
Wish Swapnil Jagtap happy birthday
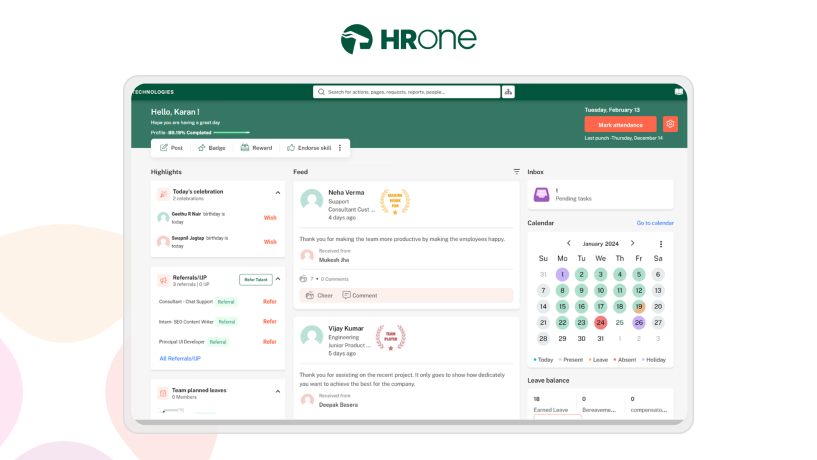tap(270, 242)
